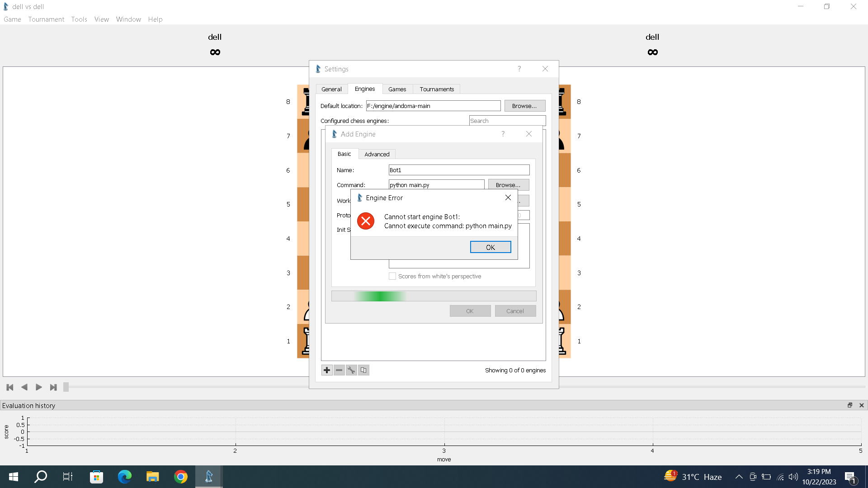Open the chess GUI from the taskbar
Screen dimensions: 868x488
click(208, 476)
